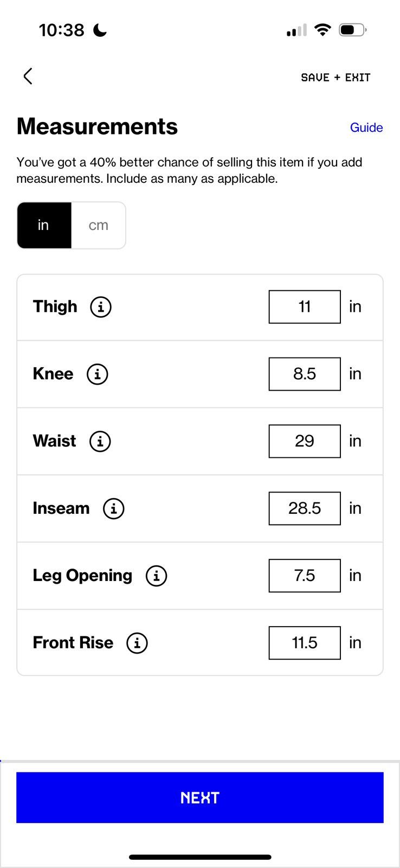Open the Thigh info icon
This screenshot has width=400, height=868.
click(x=101, y=307)
